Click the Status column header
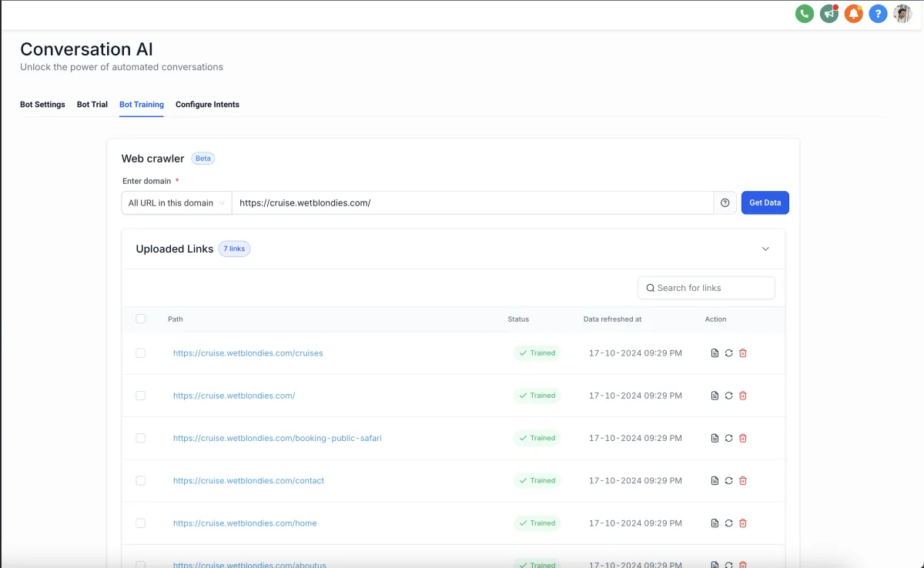This screenshot has height=568, width=924. click(x=518, y=319)
